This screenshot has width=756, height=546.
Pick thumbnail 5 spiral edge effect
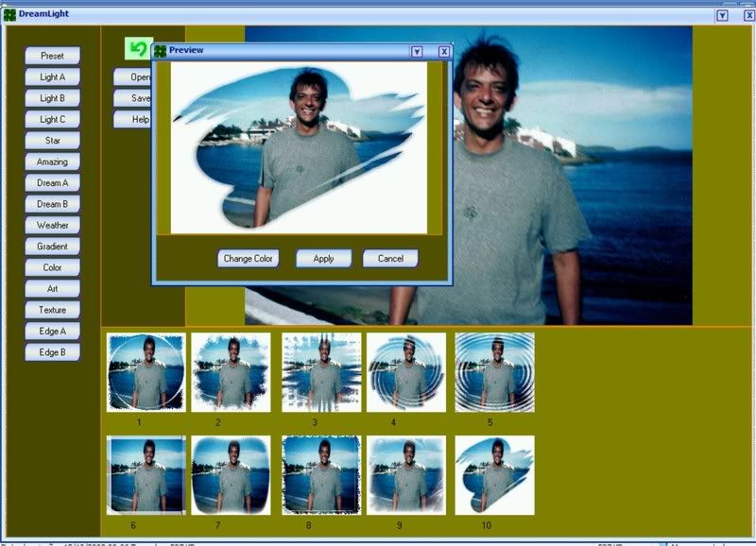click(x=494, y=372)
